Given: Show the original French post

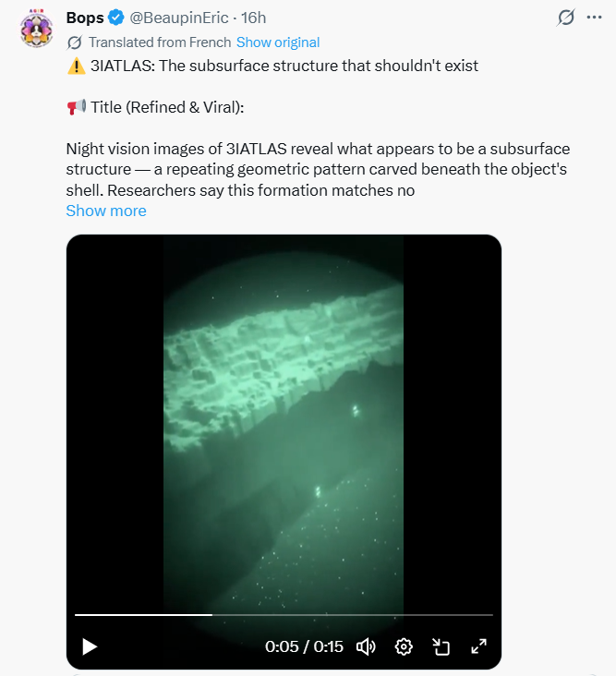Looking at the screenshot, I should click(278, 42).
